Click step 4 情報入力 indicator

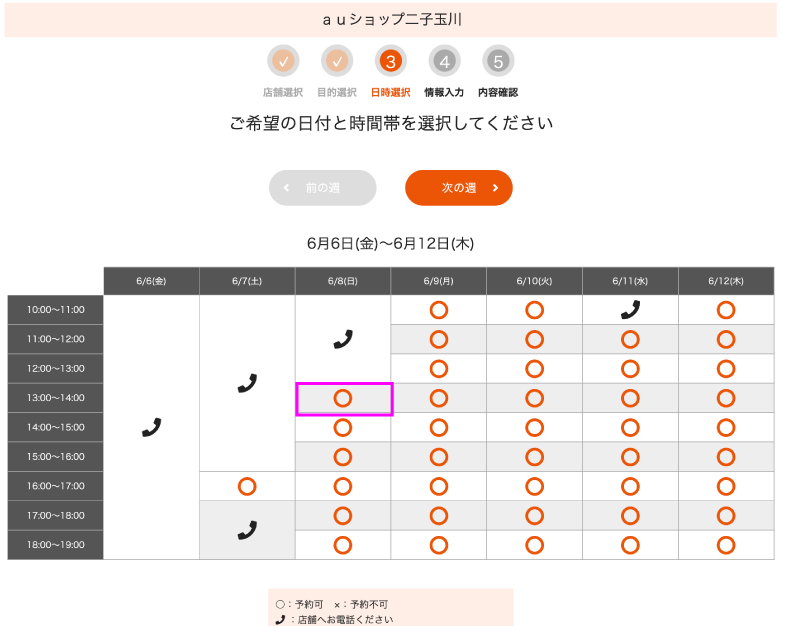[x=444, y=61]
